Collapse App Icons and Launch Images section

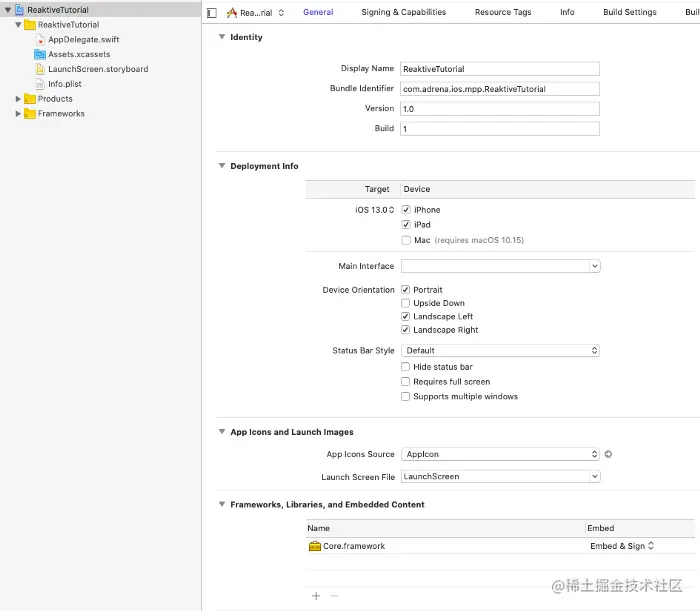pyautogui.click(x=222, y=431)
